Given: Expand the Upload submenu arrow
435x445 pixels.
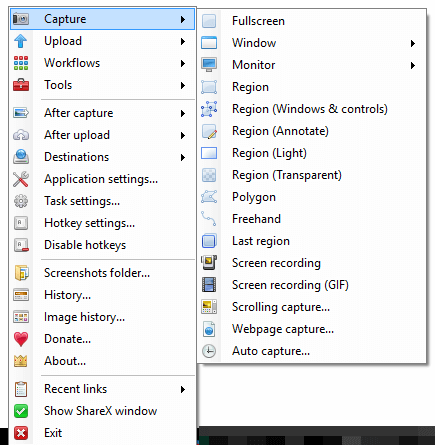Looking at the screenshot, I should [x=183, y=41].
